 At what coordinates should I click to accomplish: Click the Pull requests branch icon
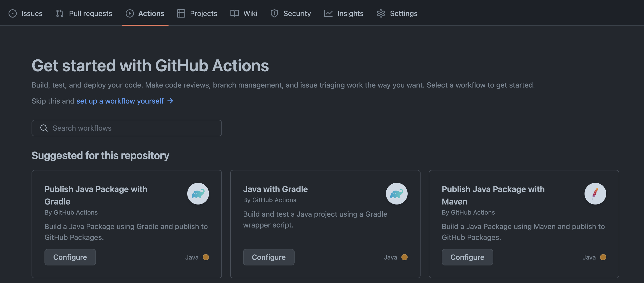pyautogui.click(x=60, y=13)
